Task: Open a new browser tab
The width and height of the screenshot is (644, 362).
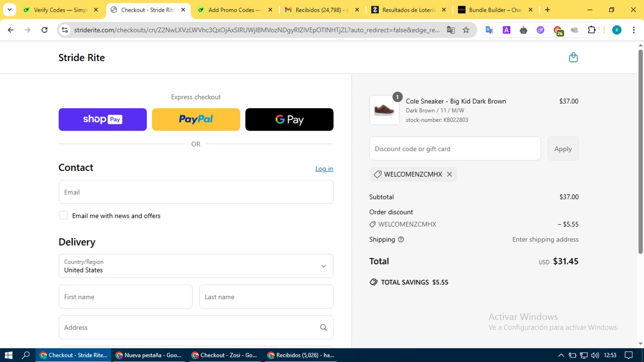Action: click(547, 9)
